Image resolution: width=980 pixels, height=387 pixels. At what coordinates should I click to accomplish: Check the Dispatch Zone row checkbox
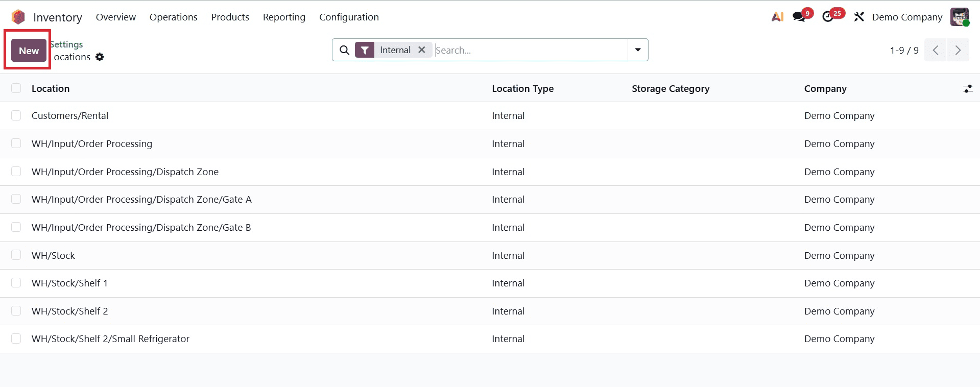pos(16,172)
